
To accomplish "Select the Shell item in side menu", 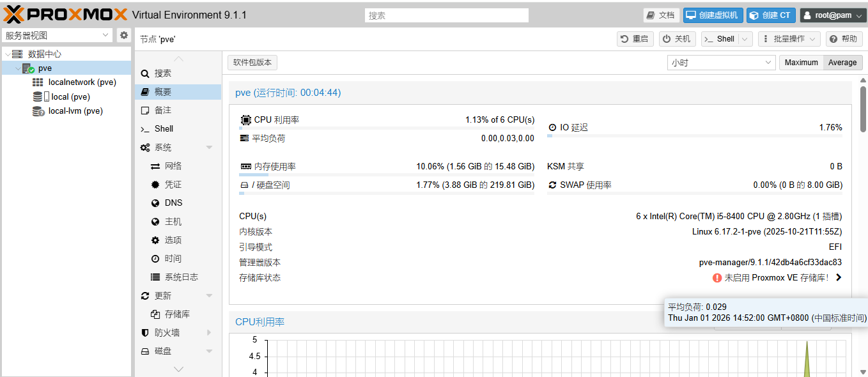I will pos(164,129).
